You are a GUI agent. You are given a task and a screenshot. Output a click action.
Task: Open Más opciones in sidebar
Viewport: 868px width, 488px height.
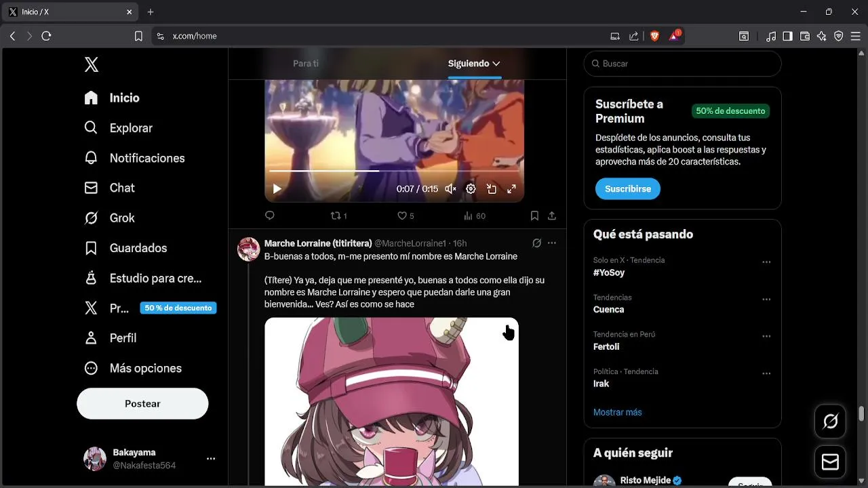pyautogui.click(x=133, y=368)
